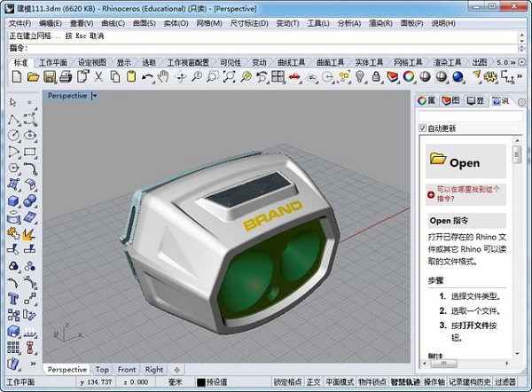Click the black layer color swatch in status bar
This screenshot has height=392, width=532.
click(200, 382)
